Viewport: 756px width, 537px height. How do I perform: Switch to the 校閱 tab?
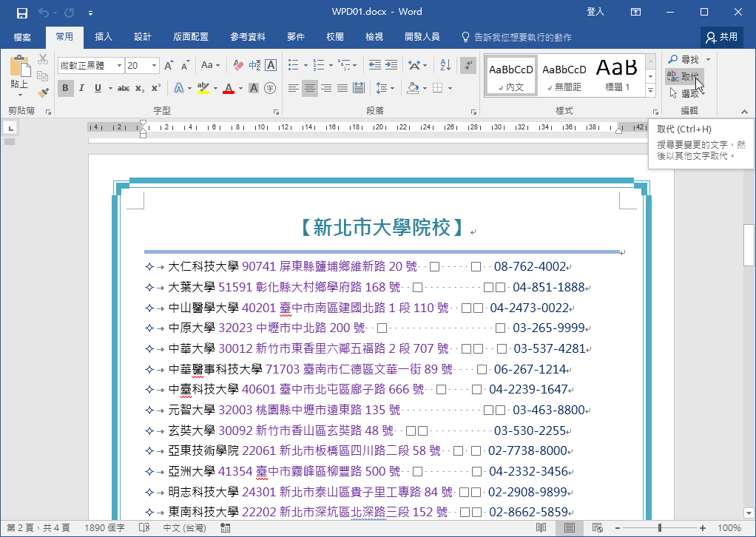click(334, 37)
